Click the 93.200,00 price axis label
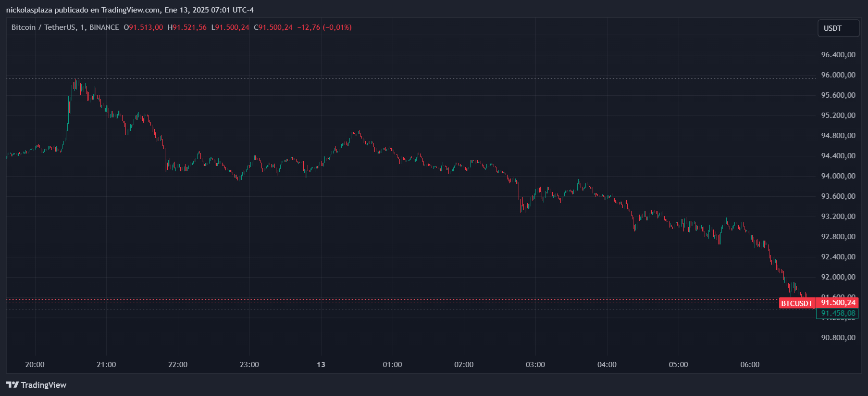 coord(838,217)
